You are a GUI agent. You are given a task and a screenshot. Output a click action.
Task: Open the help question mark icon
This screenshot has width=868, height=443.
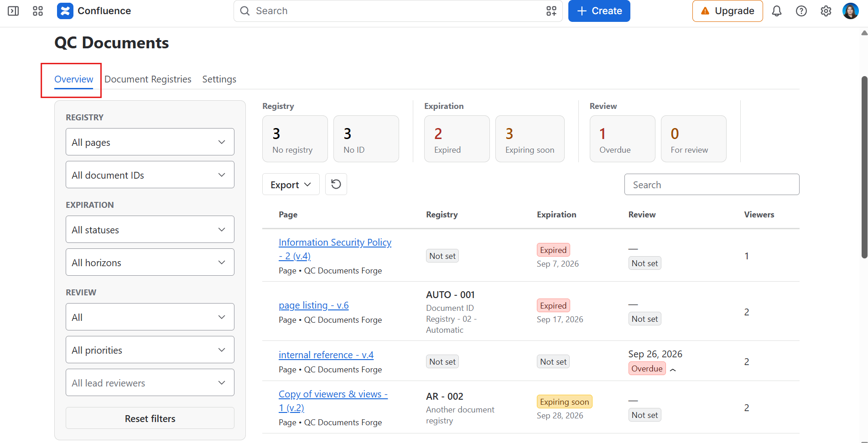[x=801, y=11]
